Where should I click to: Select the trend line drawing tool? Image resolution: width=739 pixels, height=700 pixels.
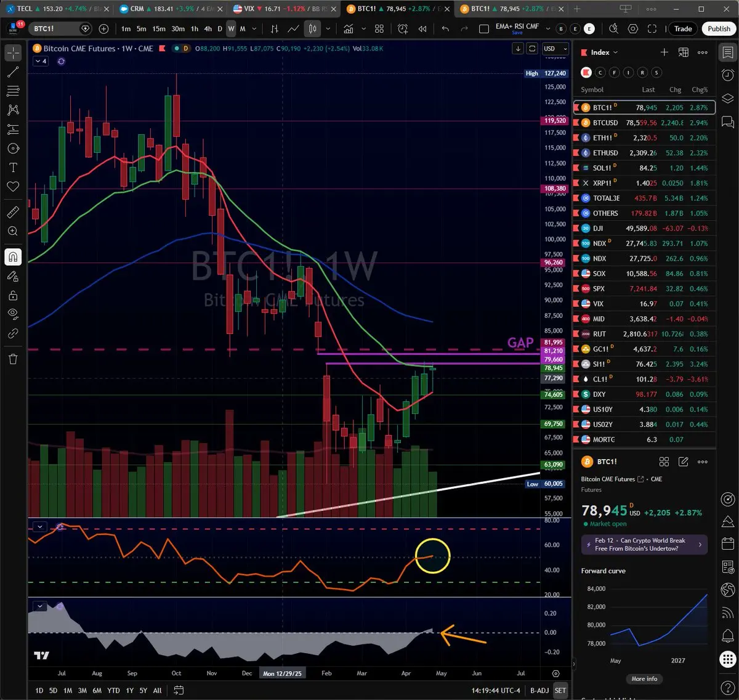pos(13,72)
